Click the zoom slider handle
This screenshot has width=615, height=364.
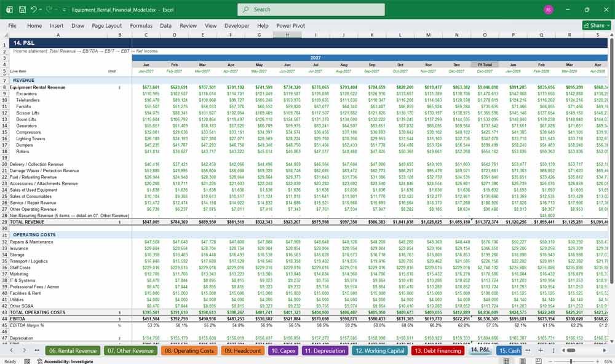point(571,362)
